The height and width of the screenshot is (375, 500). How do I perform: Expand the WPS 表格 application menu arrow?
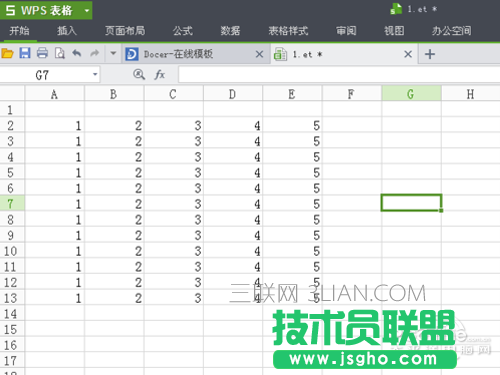click(x=87, y=11)
